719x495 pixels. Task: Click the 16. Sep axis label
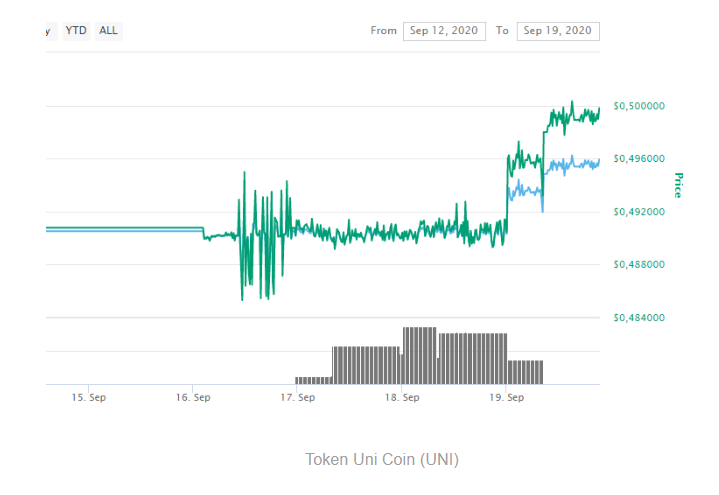coord(193,397)
